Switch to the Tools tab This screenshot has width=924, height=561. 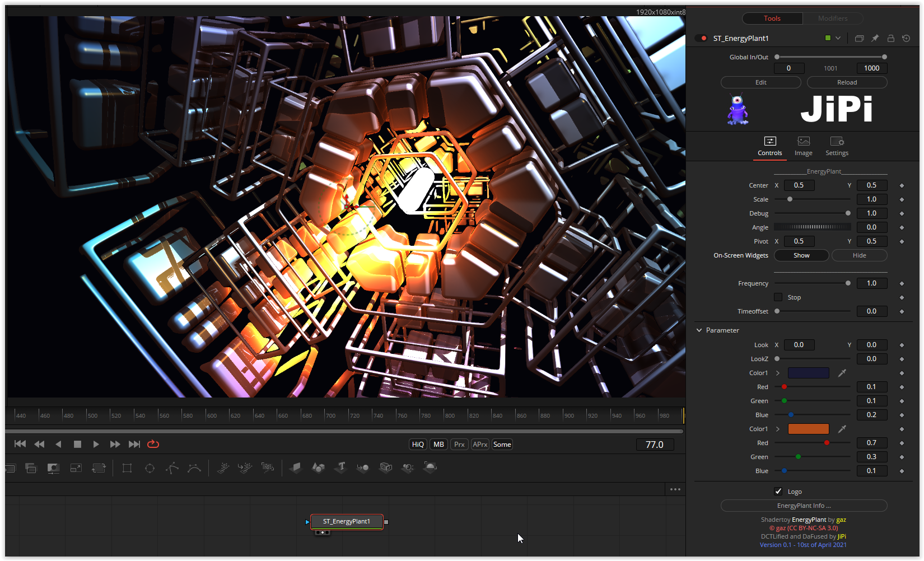click(x=772, y=18)
